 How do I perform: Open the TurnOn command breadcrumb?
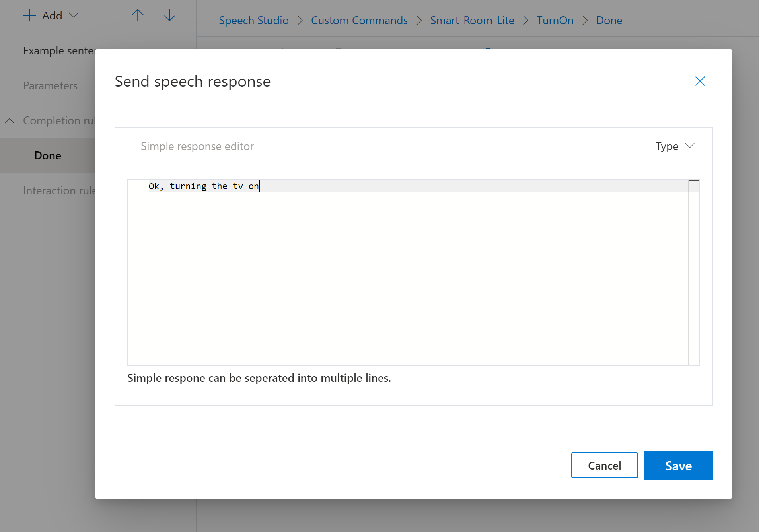click(555, 20)
